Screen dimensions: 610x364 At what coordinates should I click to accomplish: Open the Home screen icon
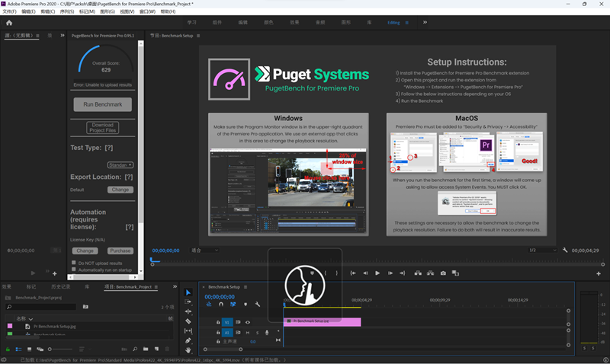9,23
